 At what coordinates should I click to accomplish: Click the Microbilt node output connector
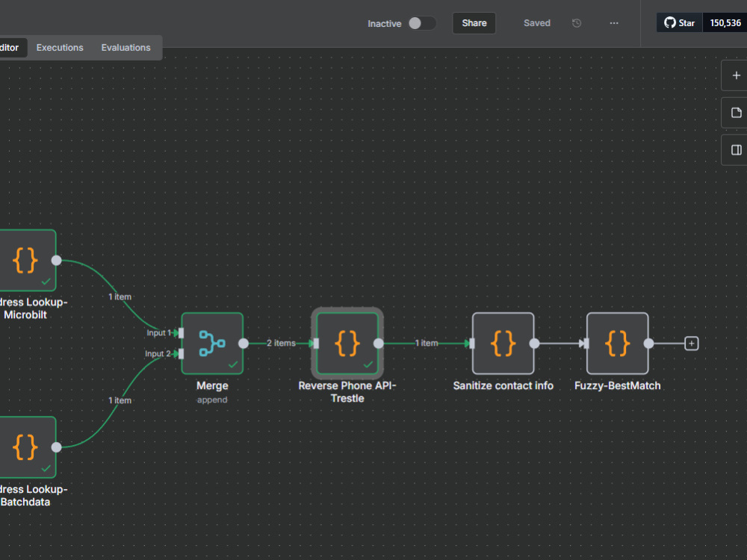point(57,261)
